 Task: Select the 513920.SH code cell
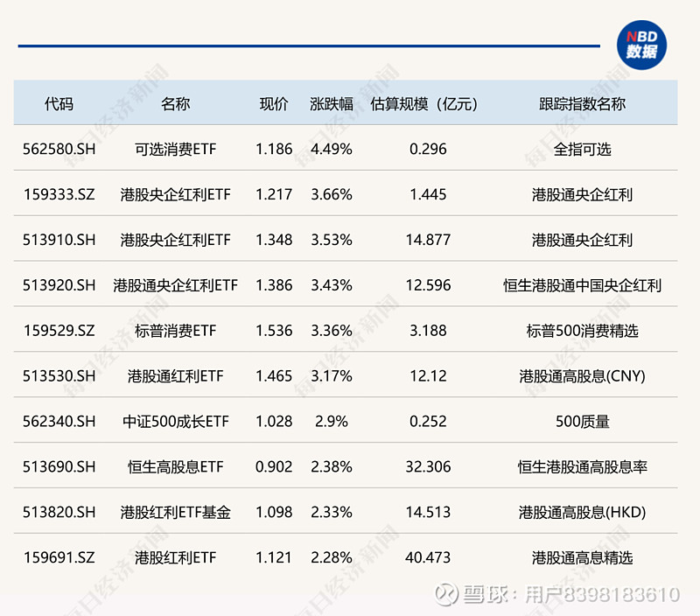[59, 285]
